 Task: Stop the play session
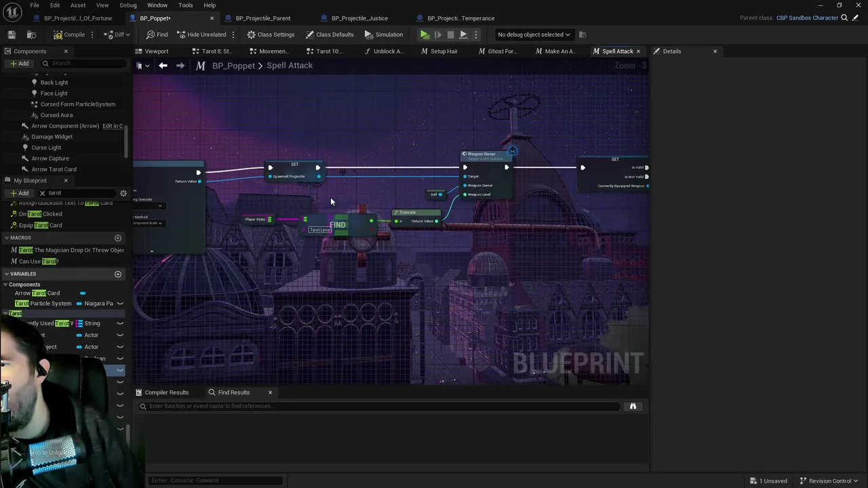pos(450,35)
